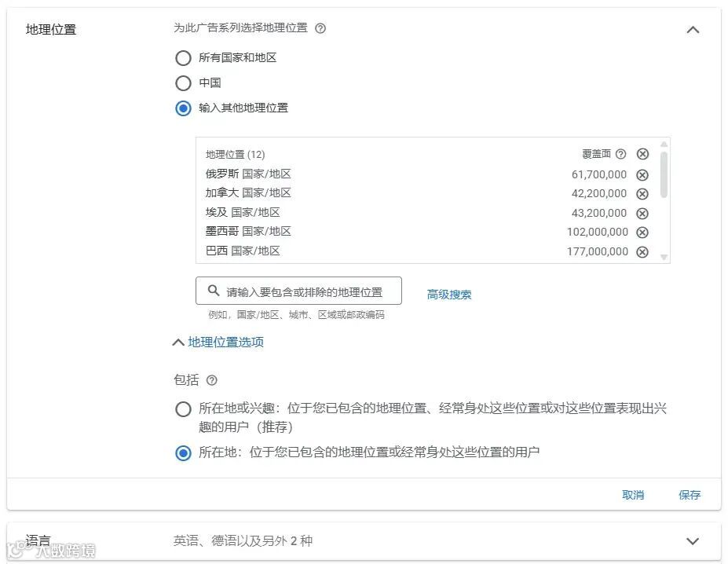Click the magnifier icon in location search box
The height and width of the screenshot is (564, 728).
tap(213, 291)
